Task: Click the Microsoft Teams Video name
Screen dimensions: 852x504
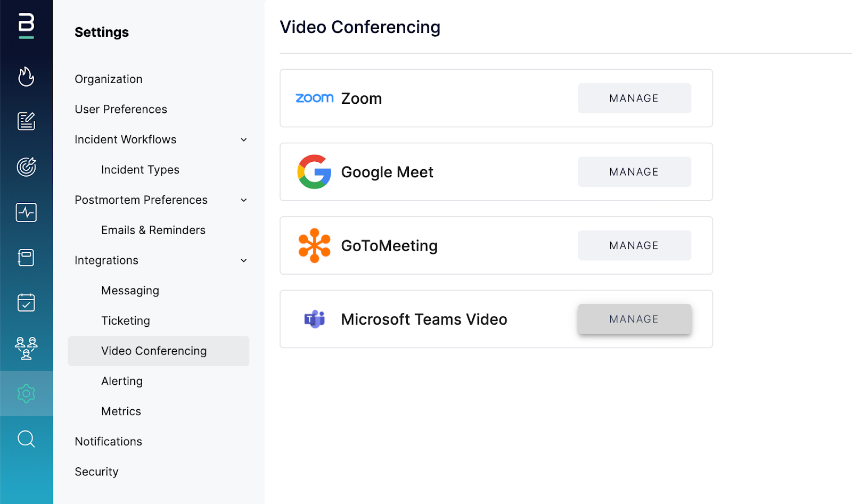Action: pyautogui.click(x=424, y=319)
